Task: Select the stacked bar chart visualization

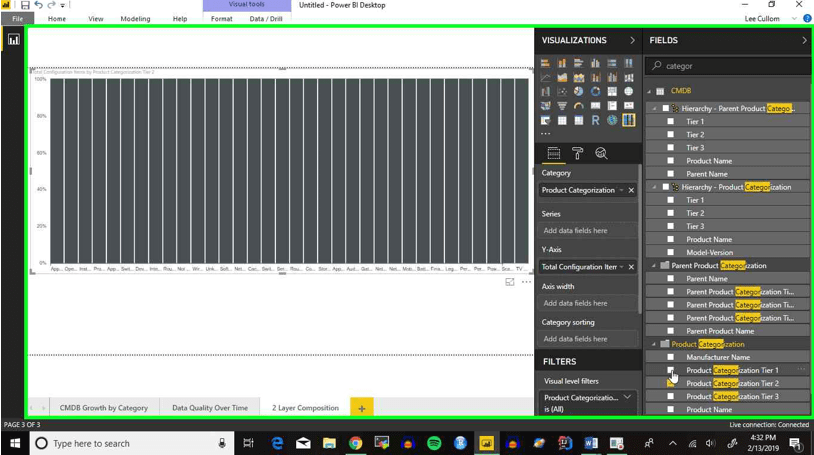Action: click(x=545, y=63)
